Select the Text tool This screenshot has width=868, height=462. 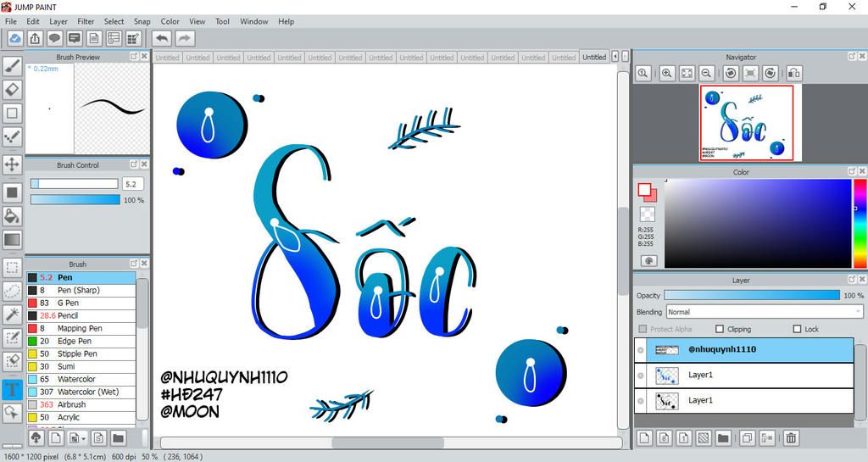point(12,389)
